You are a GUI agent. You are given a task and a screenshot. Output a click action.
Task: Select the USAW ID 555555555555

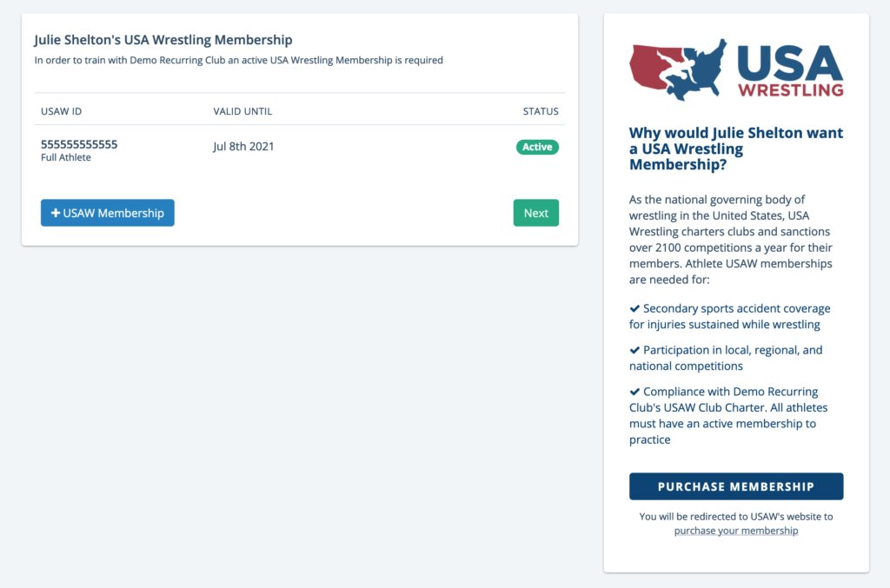point(79,144)
